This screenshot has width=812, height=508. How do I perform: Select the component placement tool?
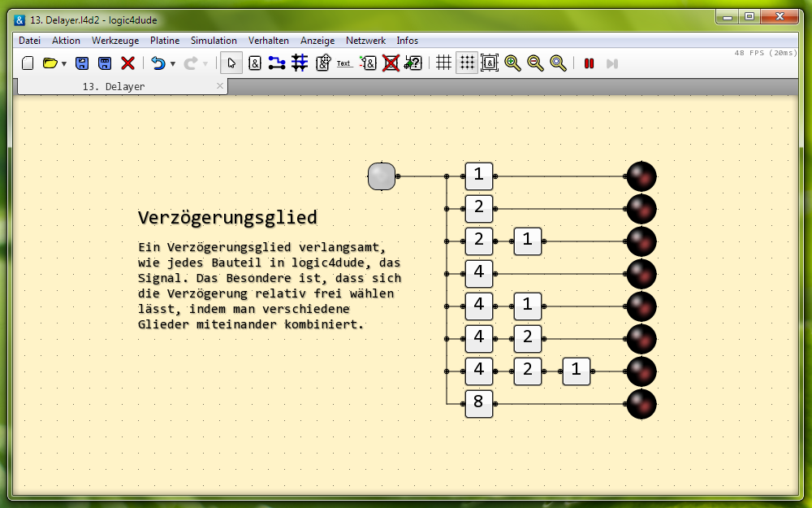click(254, 63)
